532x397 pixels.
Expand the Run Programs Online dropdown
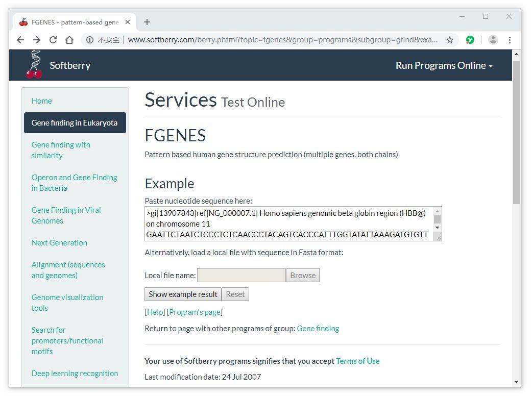[x=444, y=65]
